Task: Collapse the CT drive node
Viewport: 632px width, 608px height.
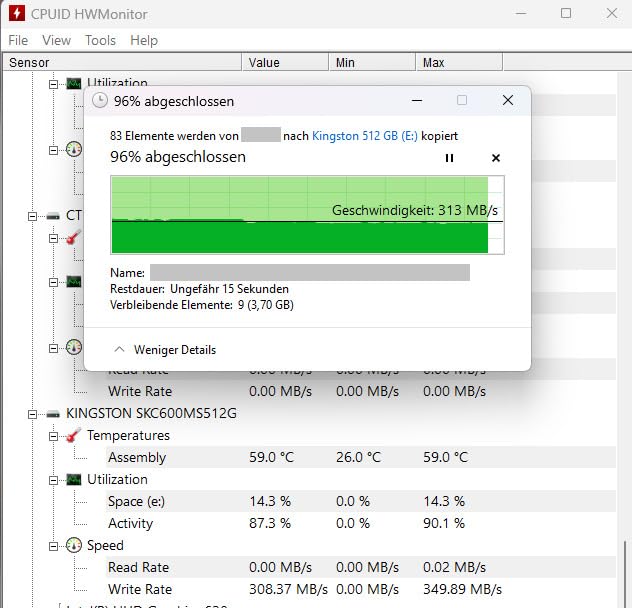Action: [x=32, y=217]
